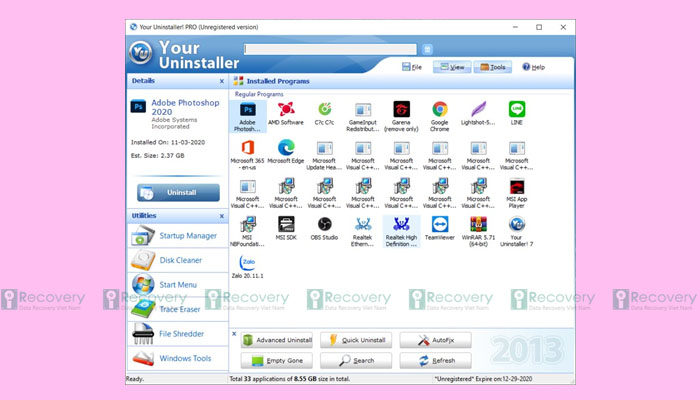Close the Details panel
The width and height of the screenshot is (700, 400).
pos(221,81)
